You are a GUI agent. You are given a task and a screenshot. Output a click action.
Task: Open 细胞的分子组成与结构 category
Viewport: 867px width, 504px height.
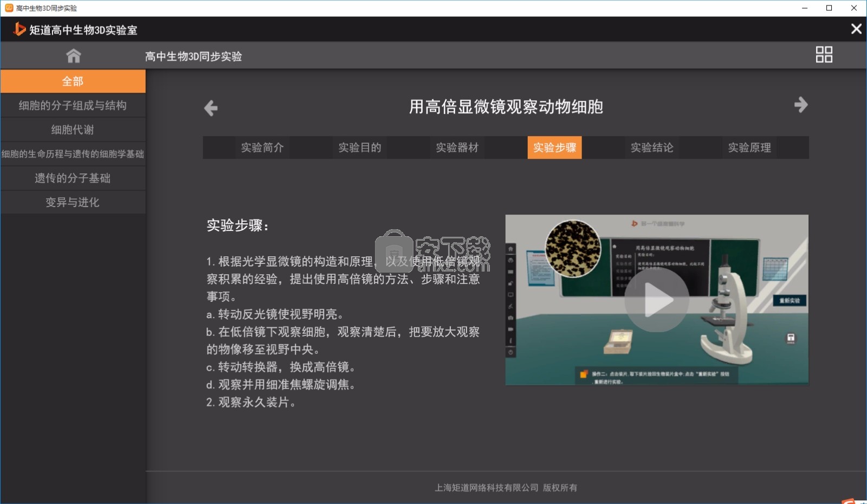[73, 105]
